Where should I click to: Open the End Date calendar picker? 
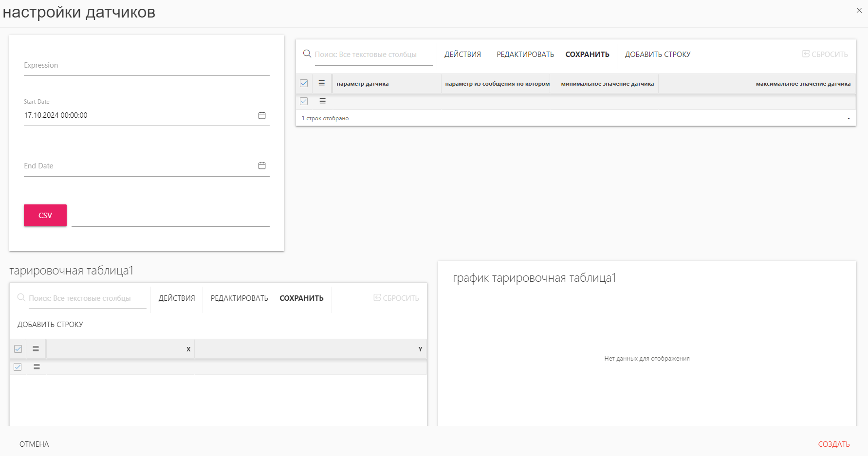pos(262,165)
